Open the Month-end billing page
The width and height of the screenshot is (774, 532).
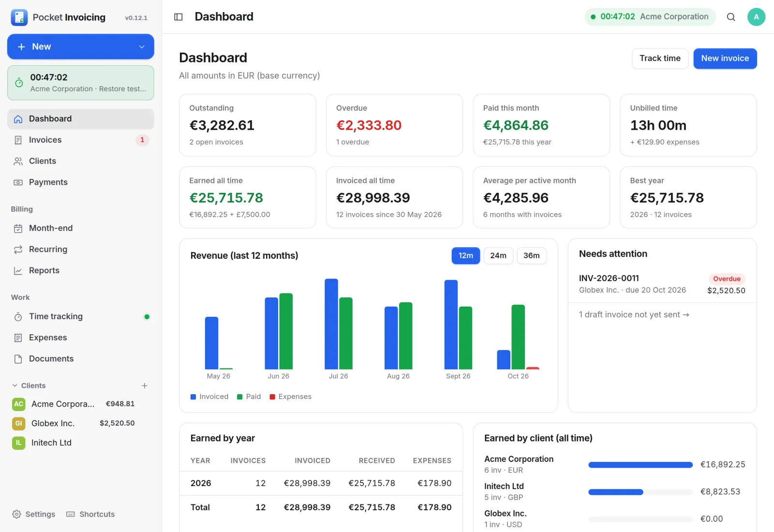tap(81, 228)
